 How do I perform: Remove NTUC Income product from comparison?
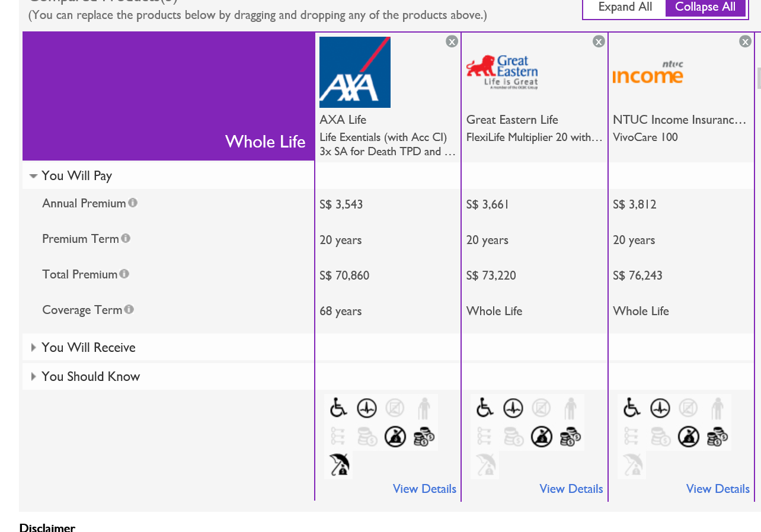(x=745, y=41)
